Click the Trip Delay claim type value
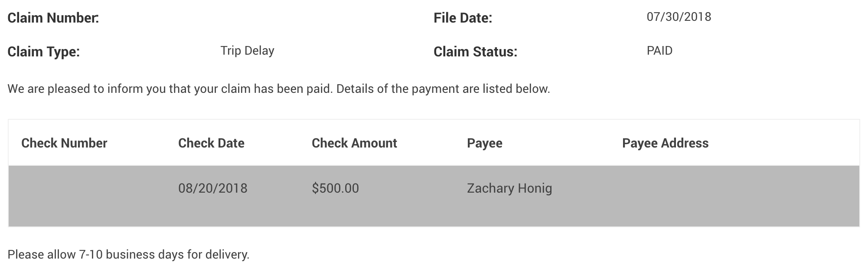This screenshot has height=269, width=868. (x=247, y=51)
